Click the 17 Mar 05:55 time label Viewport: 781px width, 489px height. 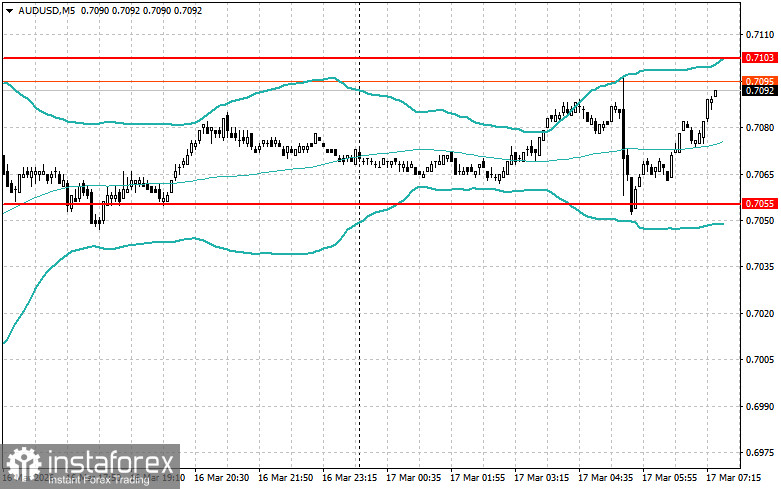pos(670,478)
